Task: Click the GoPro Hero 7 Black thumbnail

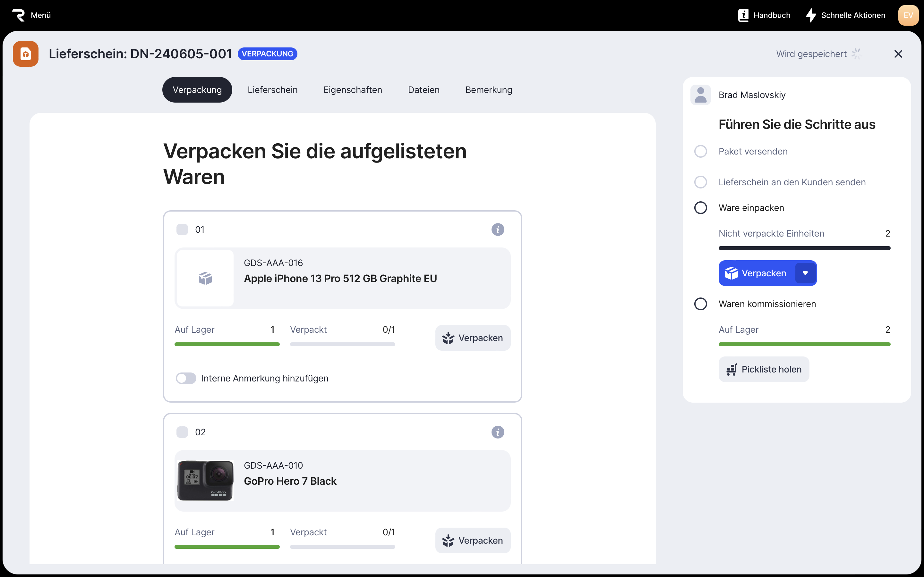Action: 205,481
